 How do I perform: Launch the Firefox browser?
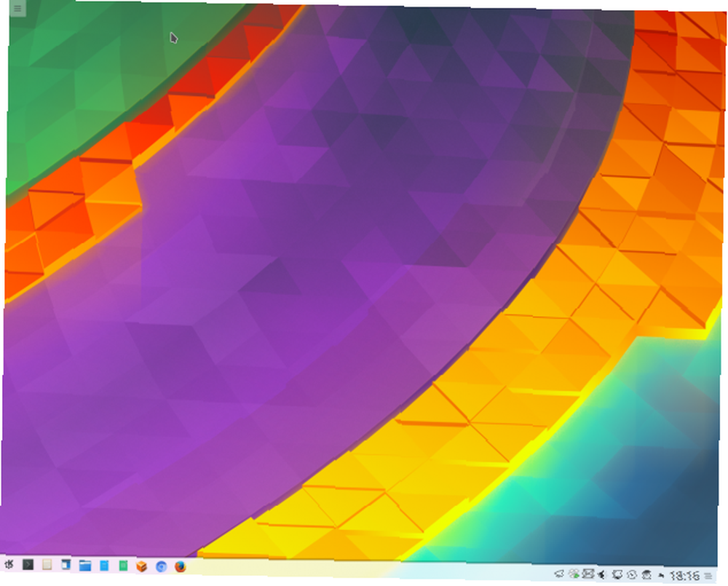180,567
